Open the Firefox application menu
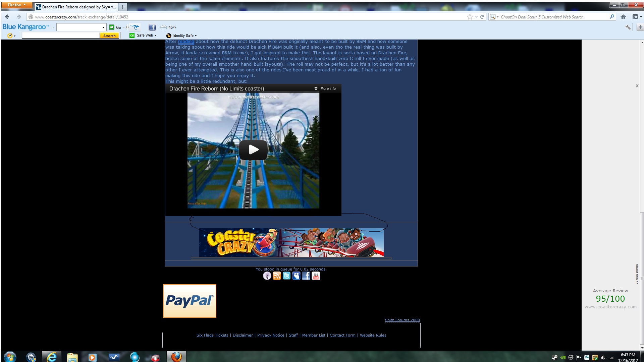 (17, 5)
